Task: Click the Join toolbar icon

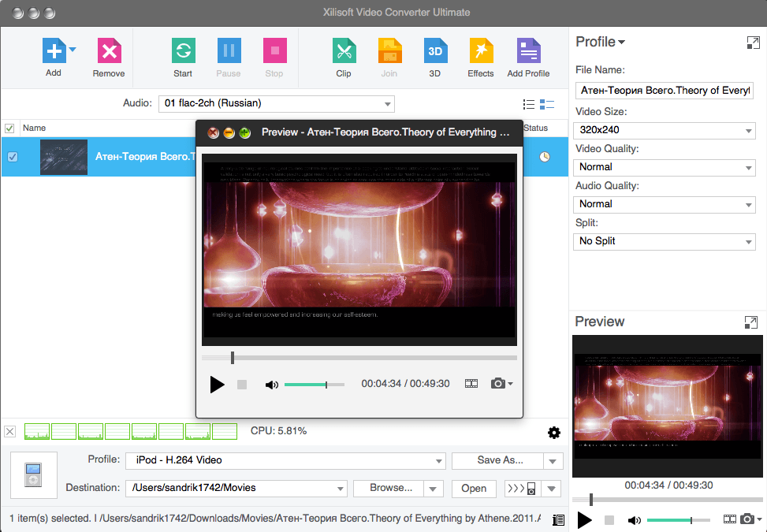Action: coord(390,50)
